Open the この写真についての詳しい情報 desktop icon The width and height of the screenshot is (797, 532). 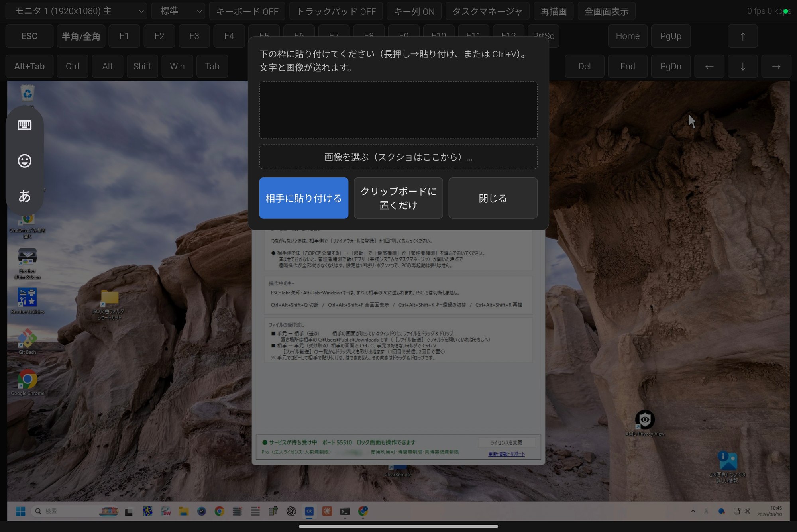pos(727,467)
